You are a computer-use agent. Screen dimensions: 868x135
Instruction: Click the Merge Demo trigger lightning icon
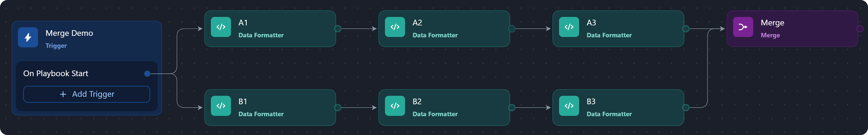(28, 37)
